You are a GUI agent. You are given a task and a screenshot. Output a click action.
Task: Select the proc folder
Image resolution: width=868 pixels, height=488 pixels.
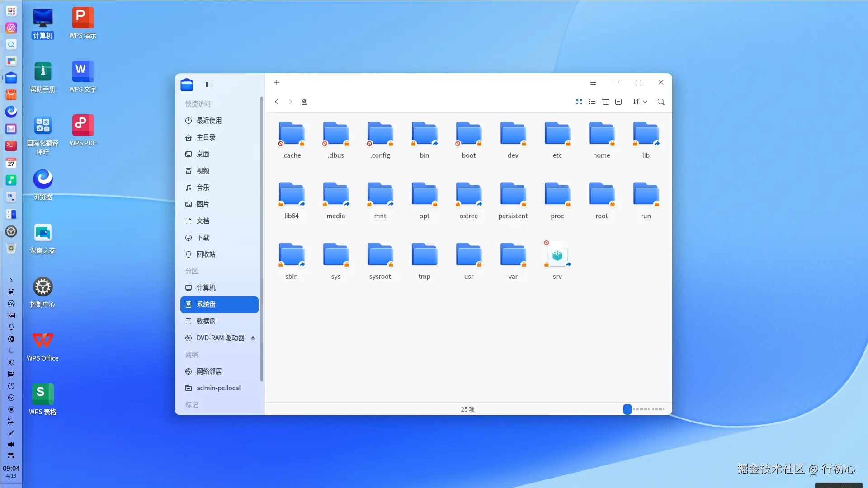point(557,201)
